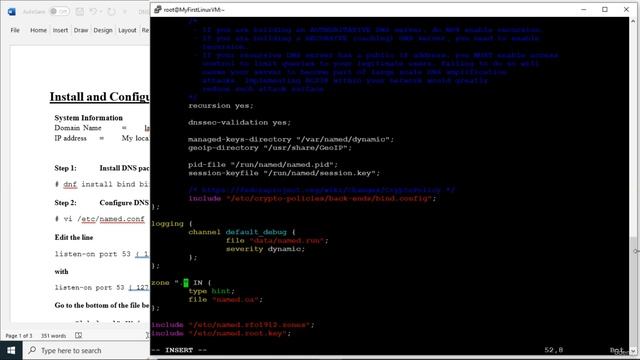Click the geoip-directory line
Screen dimensions: 640x360
[x=270, y=148]
